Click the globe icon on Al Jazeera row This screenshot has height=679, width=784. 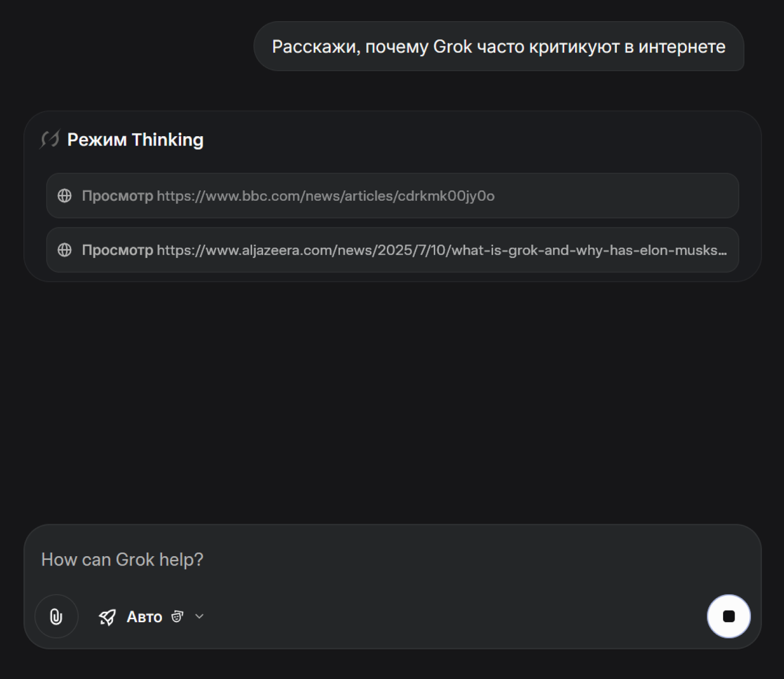pyautogui.click(x=64, y=250)
